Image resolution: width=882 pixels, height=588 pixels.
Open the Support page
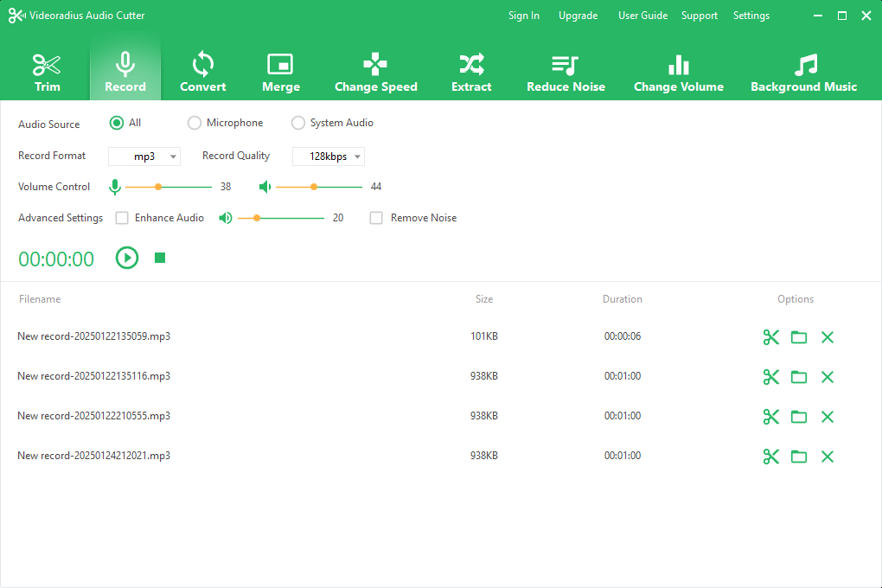point(700,16)
